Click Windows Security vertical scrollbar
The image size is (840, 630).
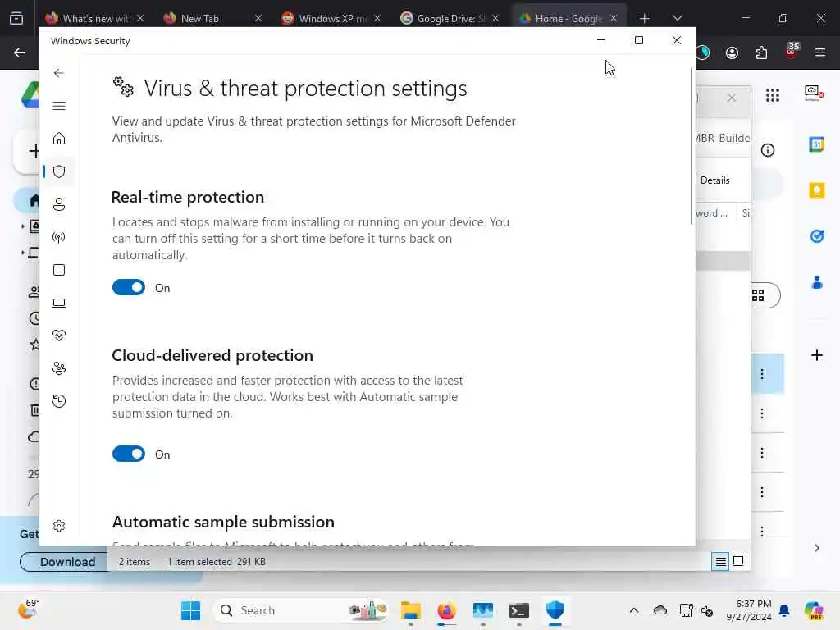coord(691,146)
